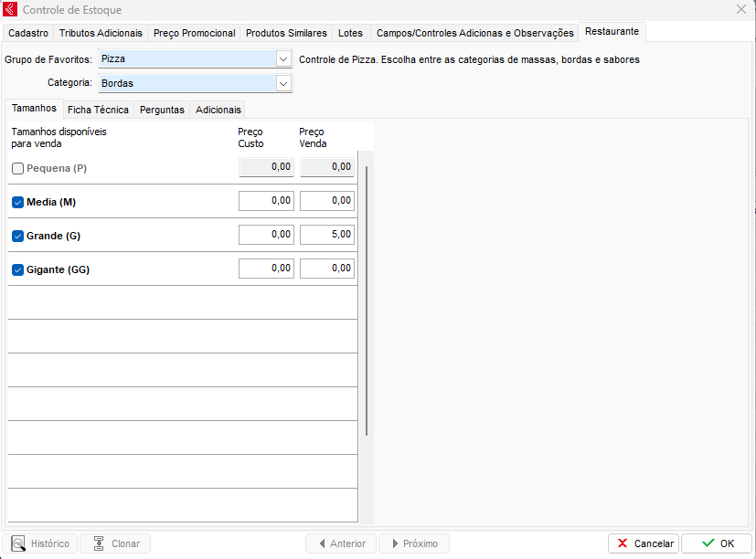Go to Anterior record arrow
Image resolution: width=756 pixels, height=559 pixels.
coord(322,543)
